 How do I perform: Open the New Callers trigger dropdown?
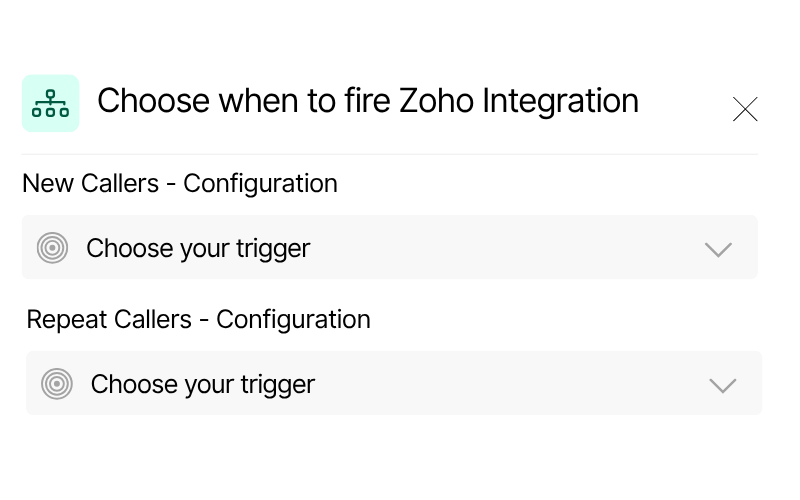(x=389, y=247)
